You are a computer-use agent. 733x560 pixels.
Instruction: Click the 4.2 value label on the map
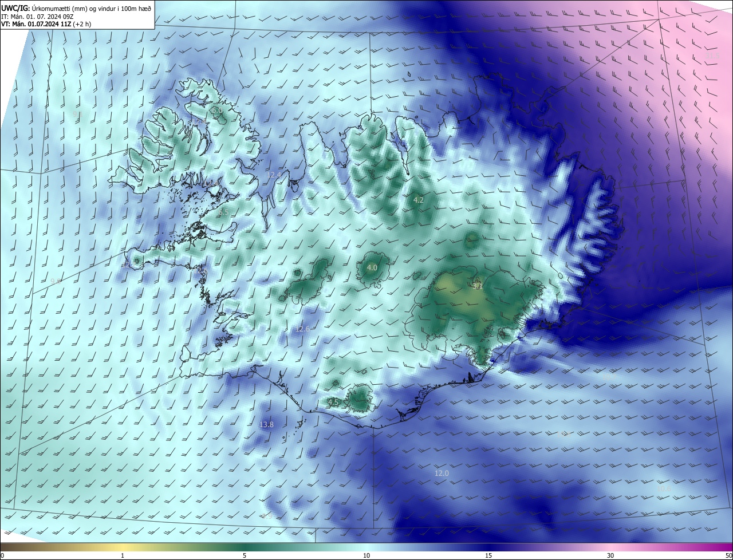point(418,200)
